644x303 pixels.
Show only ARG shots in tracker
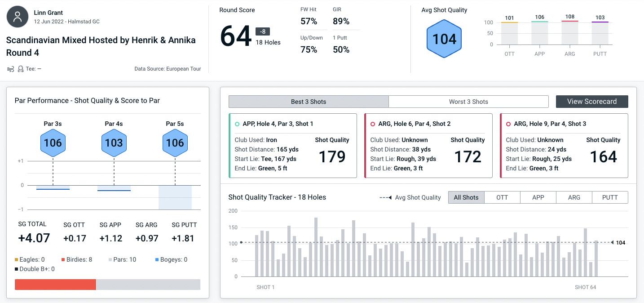574,197
